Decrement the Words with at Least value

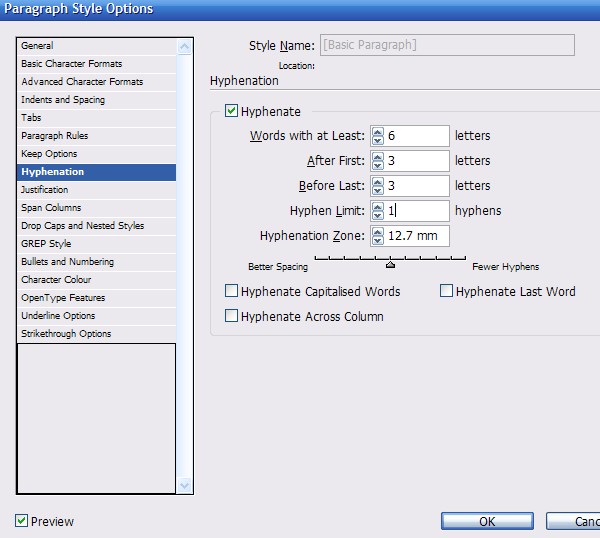click(378, 140)
